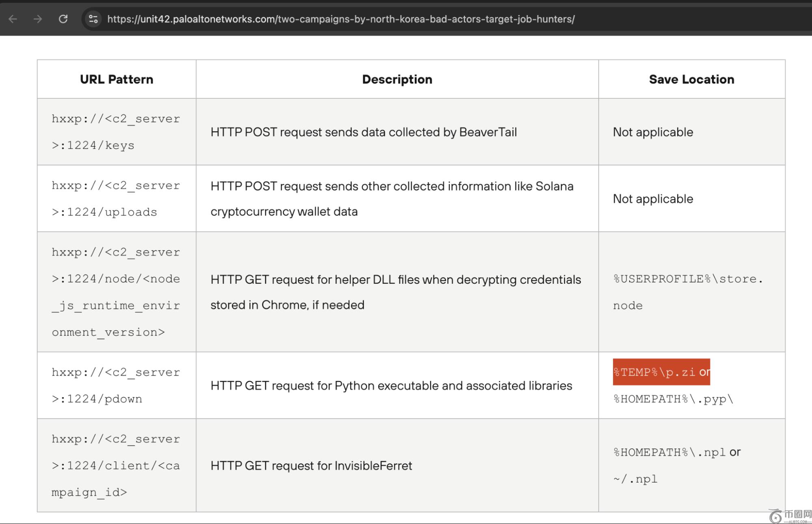This screenshot has width=812, height=524.
Task: Click the URL Pattern column header
Action: 117,79
